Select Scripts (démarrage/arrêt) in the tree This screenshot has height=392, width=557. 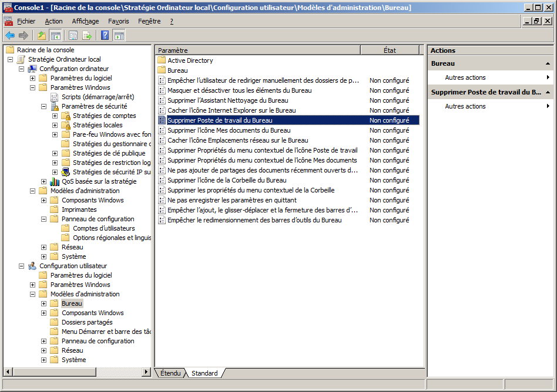98,97
